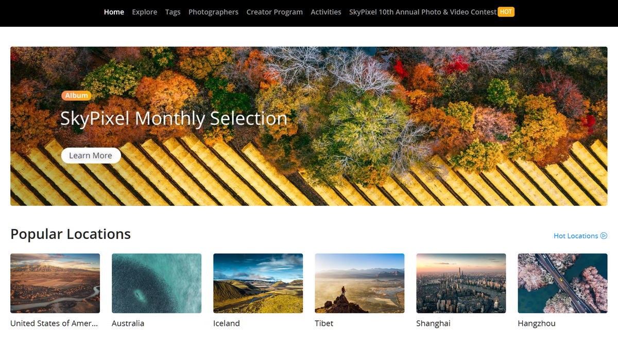Viewport: 618px width, 364px height.
Task: Click the circular arrow icon beside Hot Locations
Action: [604, 236]
